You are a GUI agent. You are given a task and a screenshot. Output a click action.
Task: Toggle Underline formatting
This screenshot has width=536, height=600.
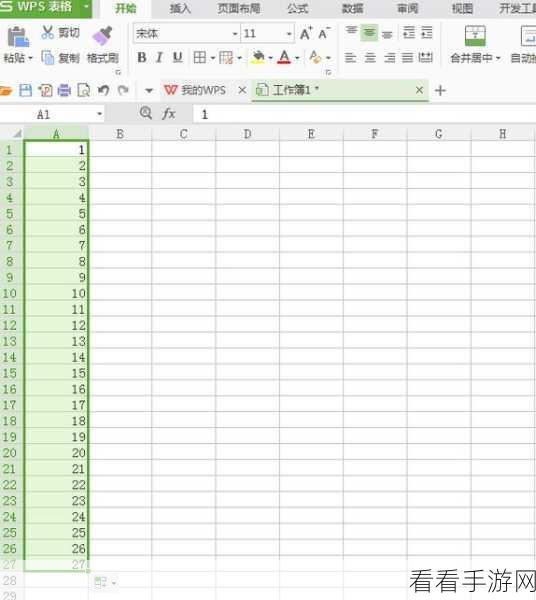tap(177, 57)
